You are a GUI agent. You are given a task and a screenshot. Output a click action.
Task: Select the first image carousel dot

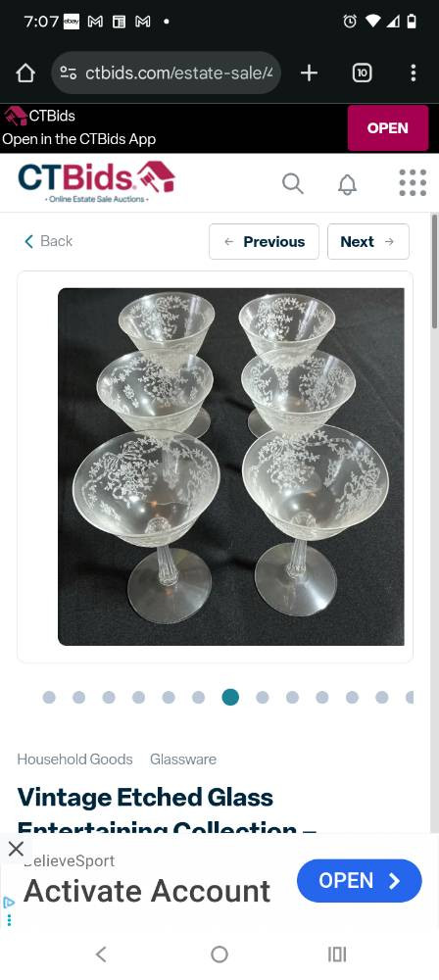coord(49,698)
